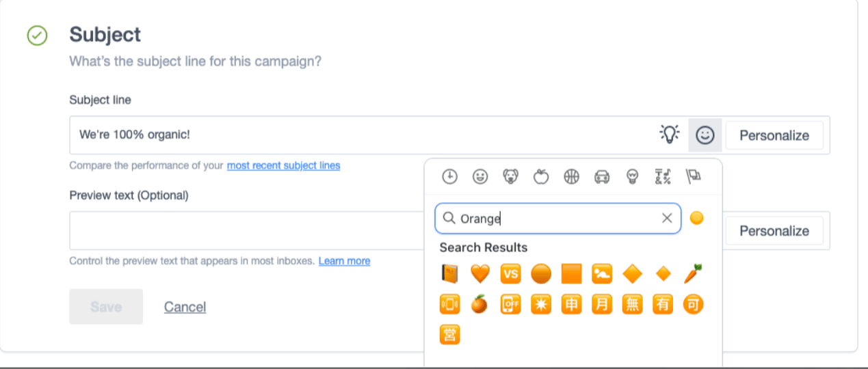
Task: Toggle the emoji picker smiley button
Action: [x=705, y=135]
